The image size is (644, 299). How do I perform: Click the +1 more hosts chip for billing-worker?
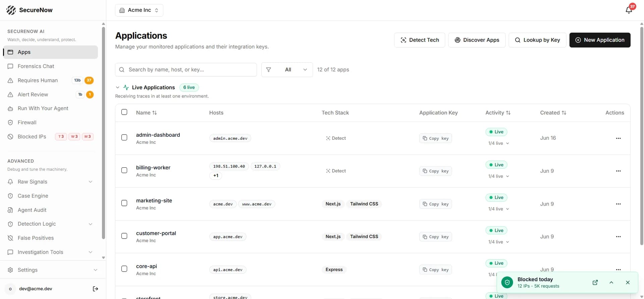(x=216, y=176)
